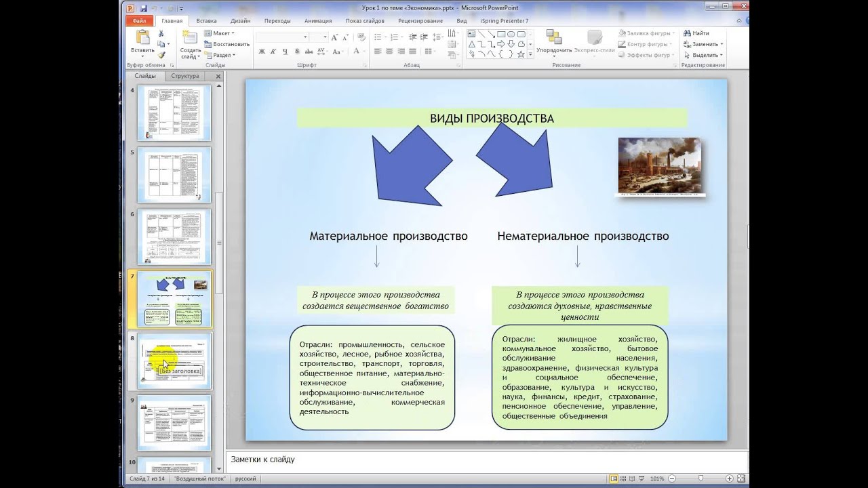Open the Макет layout dropdown
Image resolution: width=868 pixels, height=488 pixels.
[219, 33]
